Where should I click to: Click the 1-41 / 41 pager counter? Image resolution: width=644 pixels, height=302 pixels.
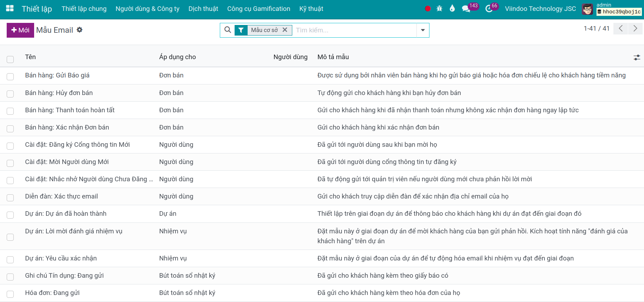click(x=597, y=29)
